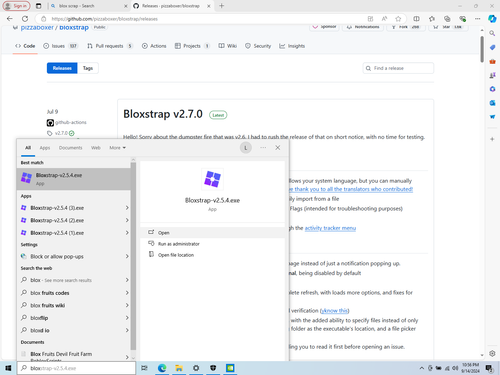Expand Bloxstrap-v2.5.4 (1).exe result arrow

(x=127, y=233)
